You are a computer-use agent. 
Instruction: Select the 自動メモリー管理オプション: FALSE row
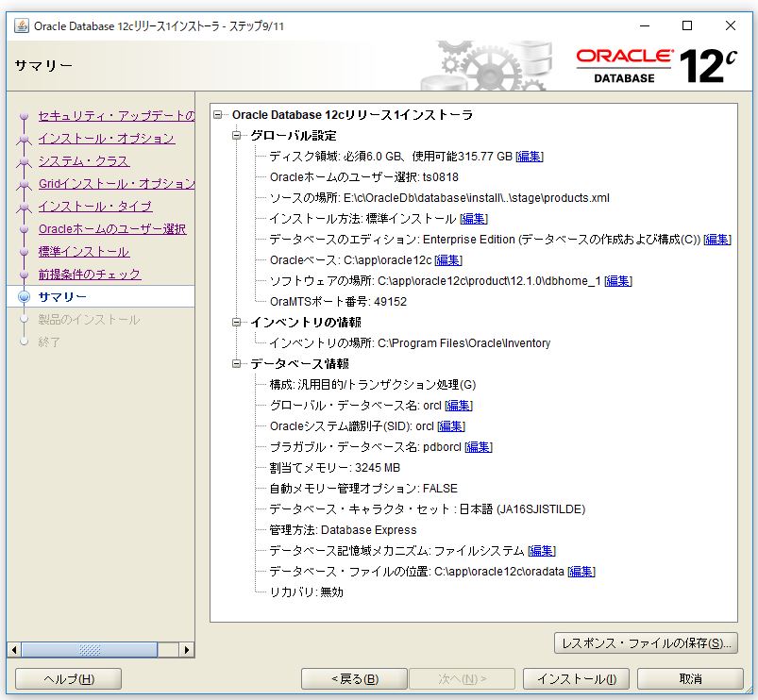click(x=363, y=489)
